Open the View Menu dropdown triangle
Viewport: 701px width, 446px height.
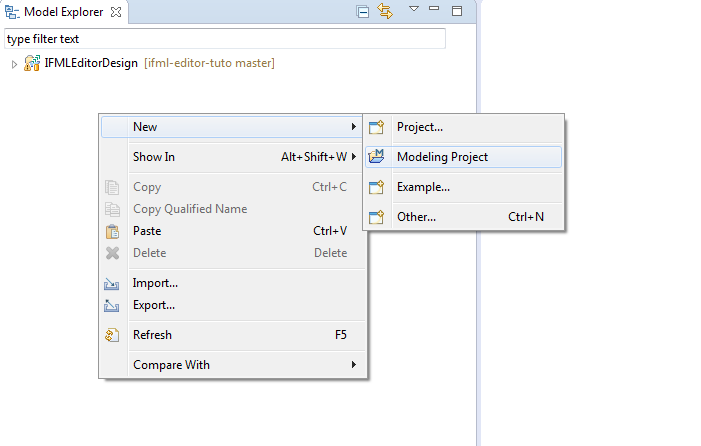click(414, 8)
